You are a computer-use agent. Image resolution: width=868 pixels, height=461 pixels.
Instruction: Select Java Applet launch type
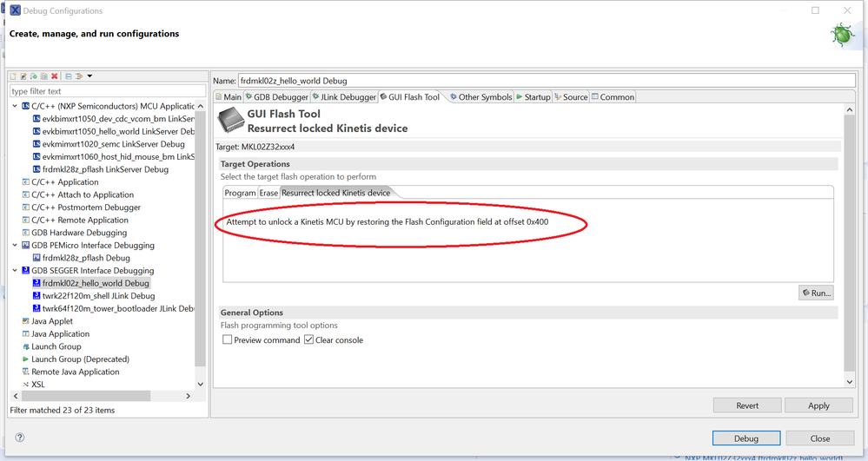coord(47,321)
